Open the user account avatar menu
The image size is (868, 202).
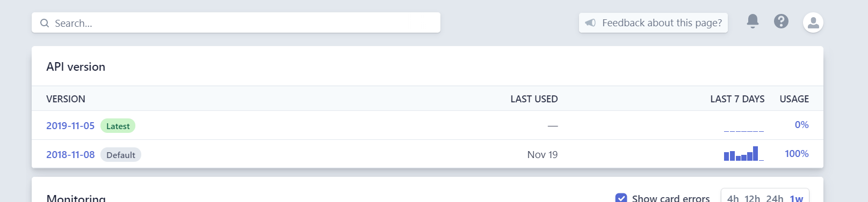click(813, 23)
